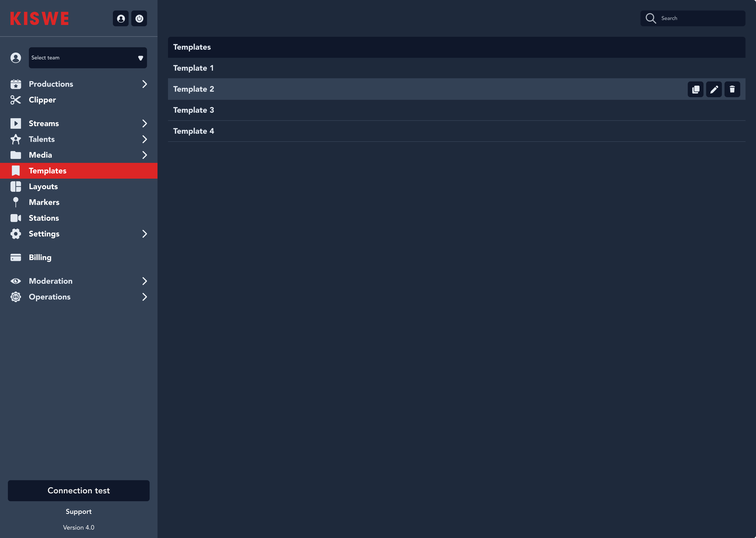Delete Template 2 with the trash icon
The width and height of the screenshot is (756, 538).
click(x=732, y=89)
